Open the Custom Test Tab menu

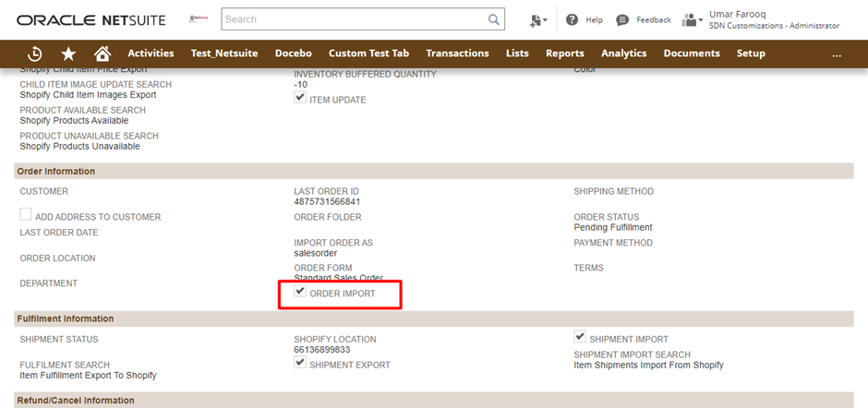(368, 54)
